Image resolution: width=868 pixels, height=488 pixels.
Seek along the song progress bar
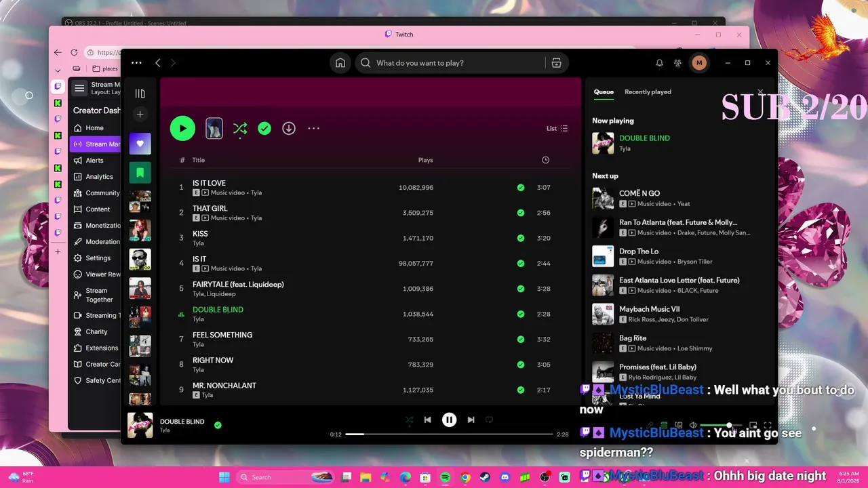[x=449, y=434]
